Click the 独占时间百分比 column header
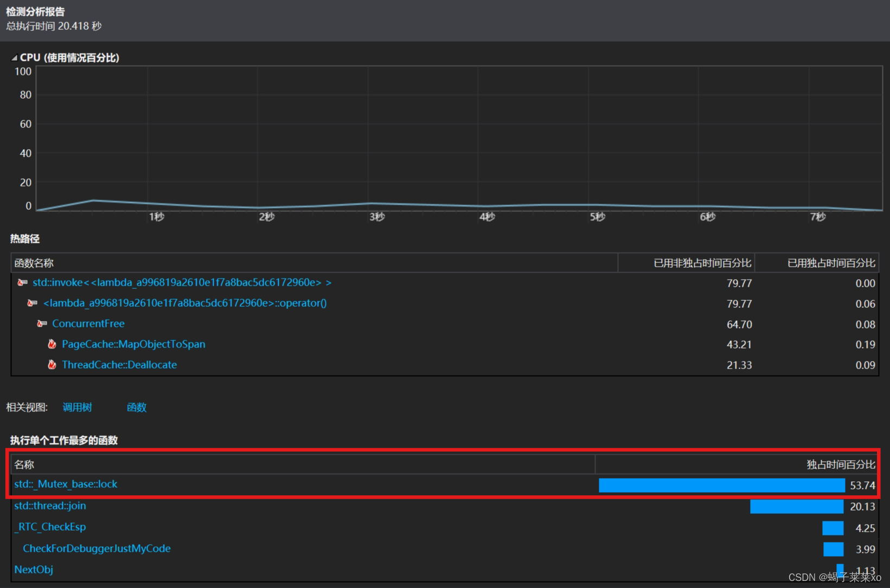The height and width of the screenshot is (588, 890). pyautogui.click(x=737, y=464)
